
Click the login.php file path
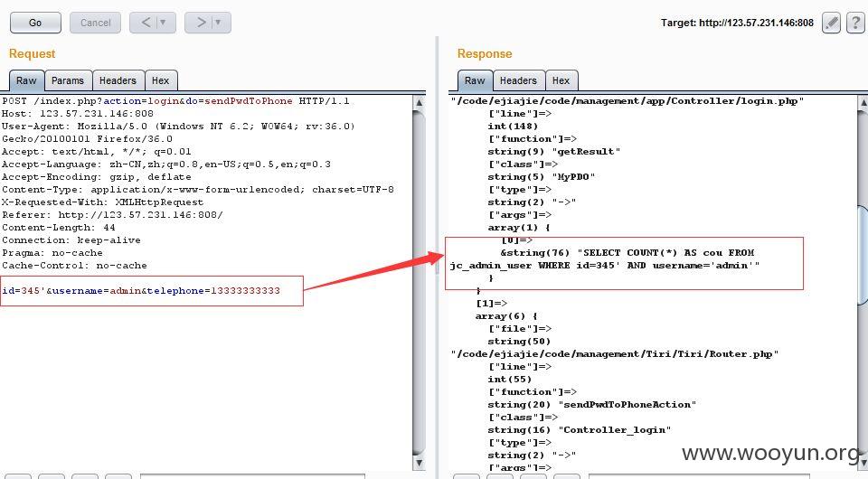627,101
